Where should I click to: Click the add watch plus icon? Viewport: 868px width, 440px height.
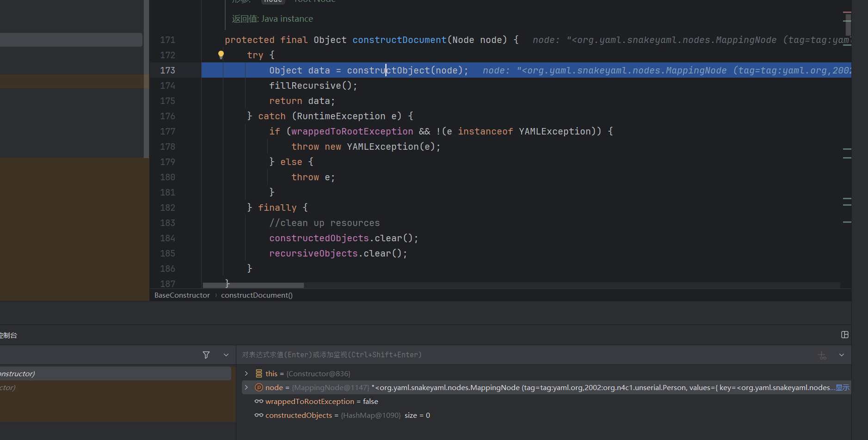click(x=822, y=355)
